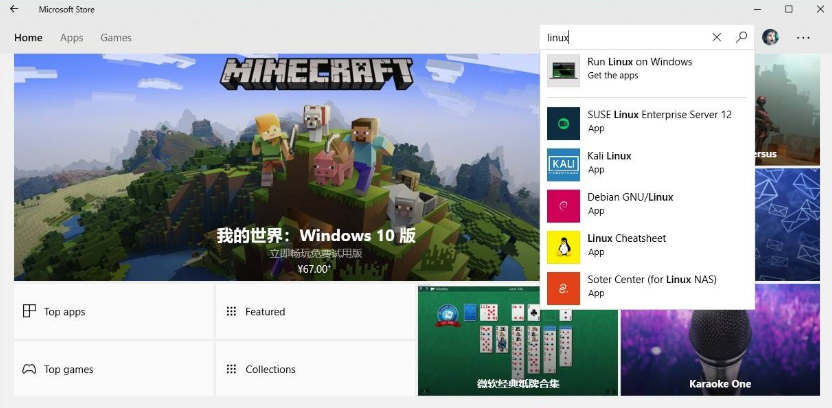Clear the search box with the X
This screenshot has height=408, width=832.
[716, 37]
